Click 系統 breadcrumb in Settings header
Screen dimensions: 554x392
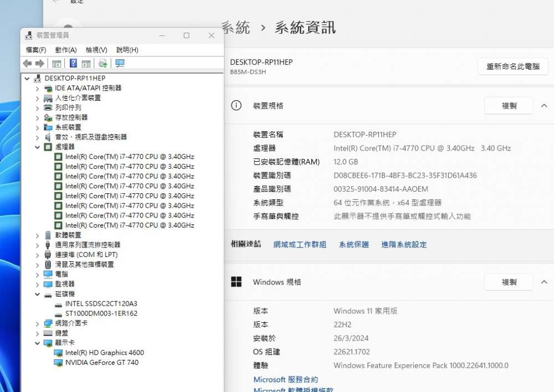(x=236, y=28)
